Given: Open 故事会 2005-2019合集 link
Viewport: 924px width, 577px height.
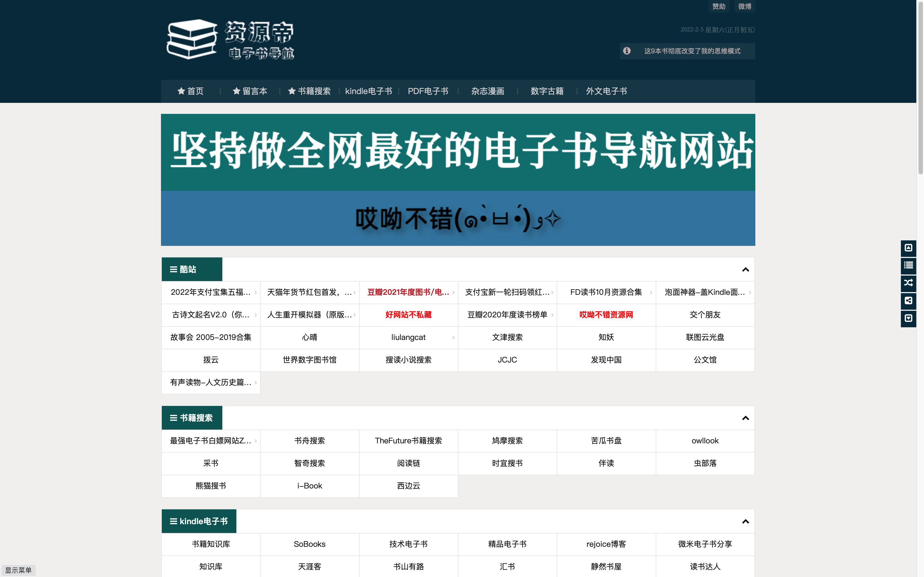Looking at the screenshot, I should pyautogui.click(x=211, y=337).
